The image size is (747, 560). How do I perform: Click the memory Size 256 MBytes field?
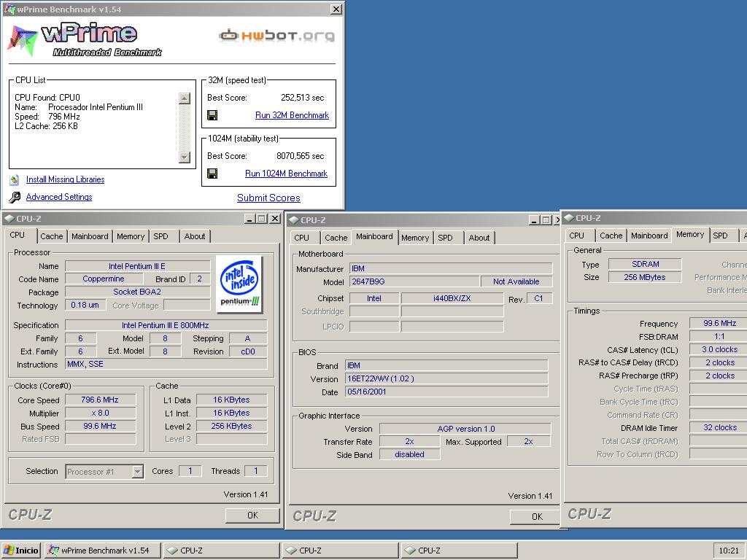(x=645, y=277)
